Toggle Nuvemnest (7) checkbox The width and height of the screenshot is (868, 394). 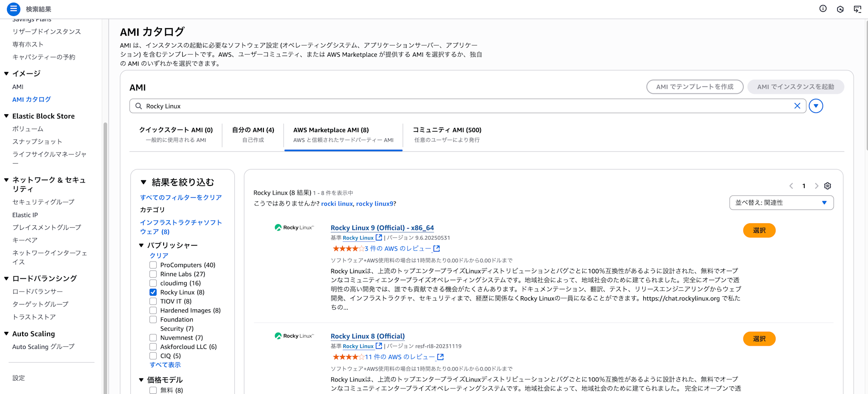tap(153, 338)
